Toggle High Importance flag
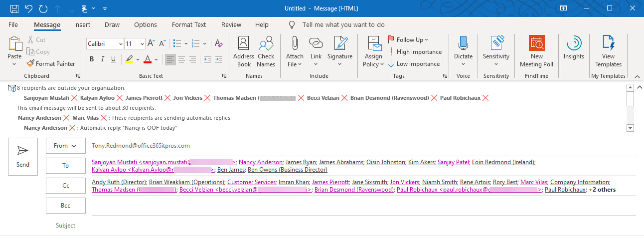The width and height of the screenshot is (644, 248). (415, 52)
